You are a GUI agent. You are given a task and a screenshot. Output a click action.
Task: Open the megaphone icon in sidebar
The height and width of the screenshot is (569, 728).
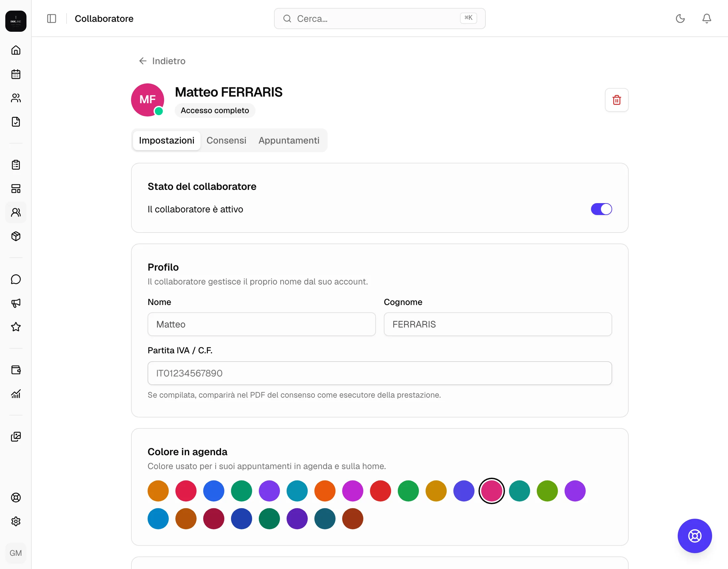[16, 303]
